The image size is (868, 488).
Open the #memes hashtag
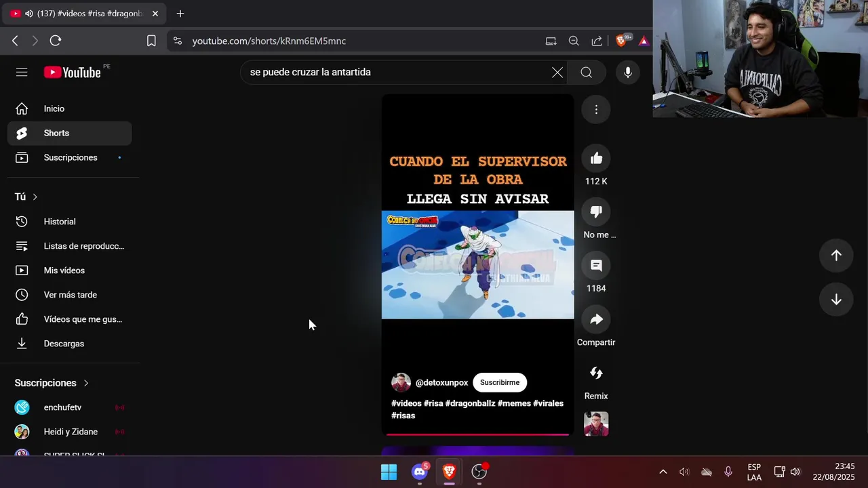(x=514, y=403)
